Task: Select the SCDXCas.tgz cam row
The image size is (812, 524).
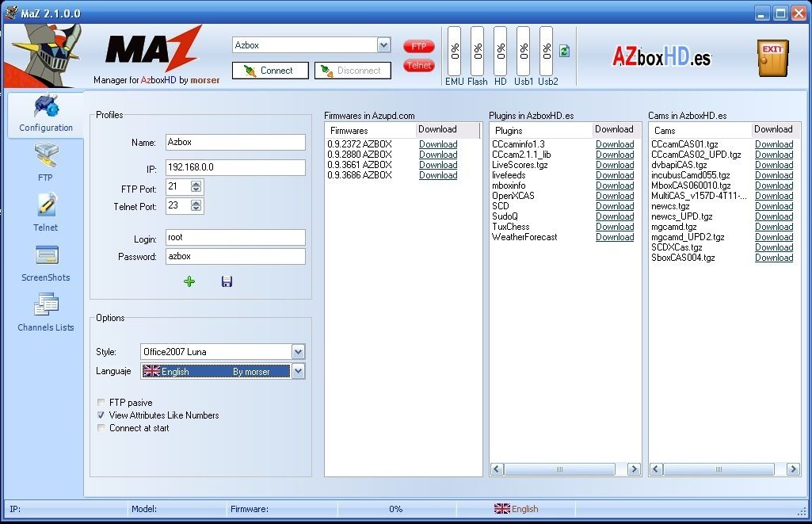Action: [723, 247]
